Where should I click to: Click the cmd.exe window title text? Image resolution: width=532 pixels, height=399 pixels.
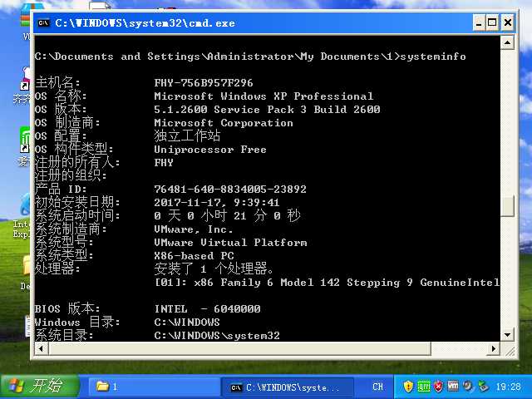point(145,23)
